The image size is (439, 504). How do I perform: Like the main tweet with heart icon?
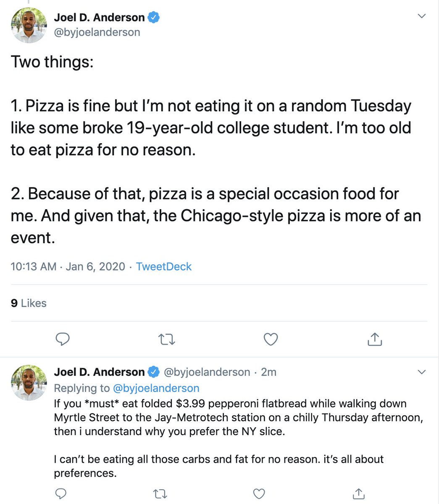(271, 339)
